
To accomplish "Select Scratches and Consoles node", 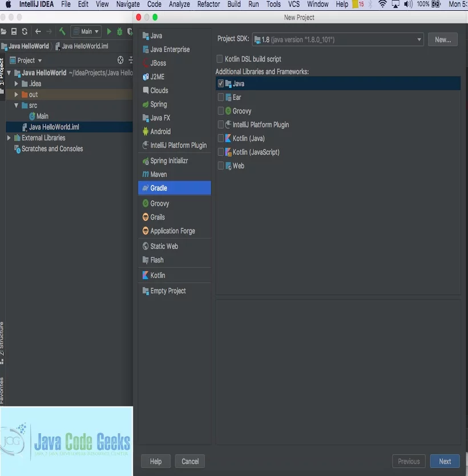I will tap(49, 149).
